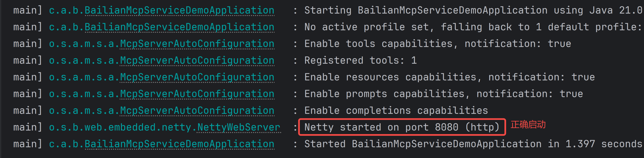Open McpServerAutoConfiguration link on prompts capabilities line
The height and width of the screenshot is (158, 644).
[197, 94]
